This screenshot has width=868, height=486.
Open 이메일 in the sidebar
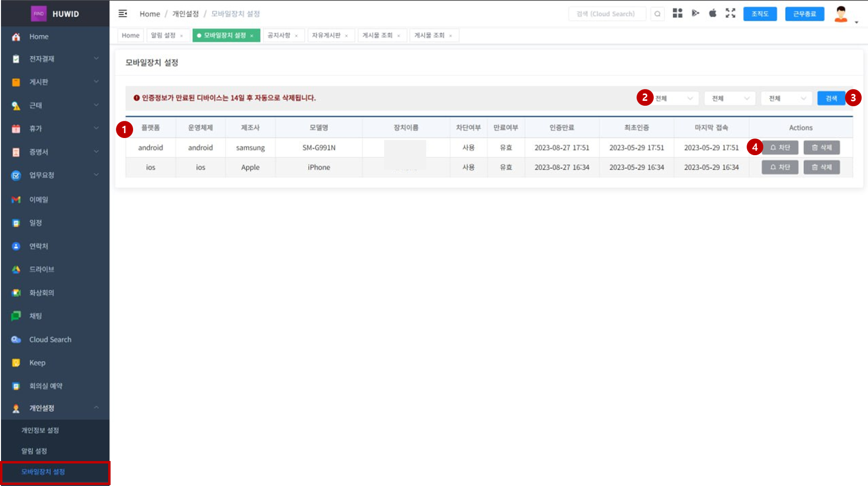pyautogui.click(x=39, y=200)
